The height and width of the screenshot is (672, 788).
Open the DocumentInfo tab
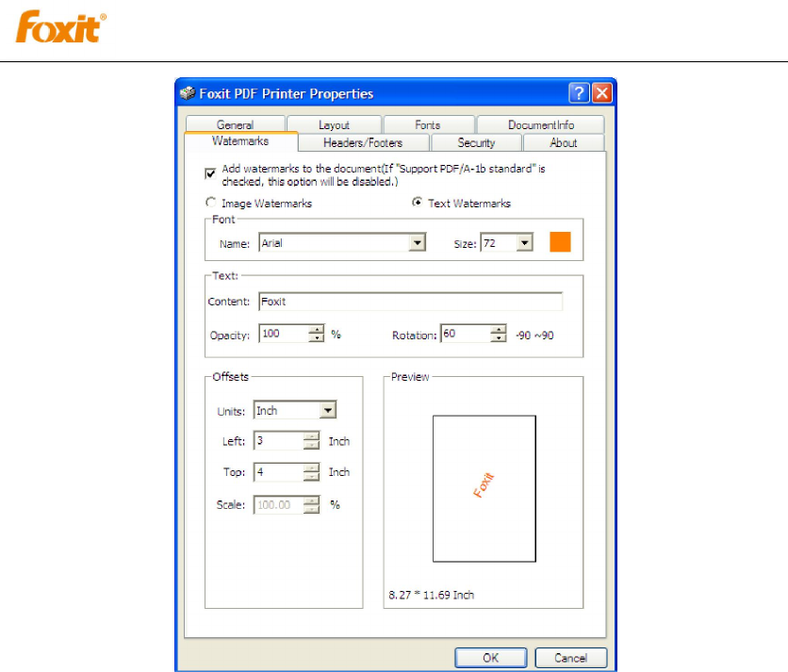coord(541,124)
